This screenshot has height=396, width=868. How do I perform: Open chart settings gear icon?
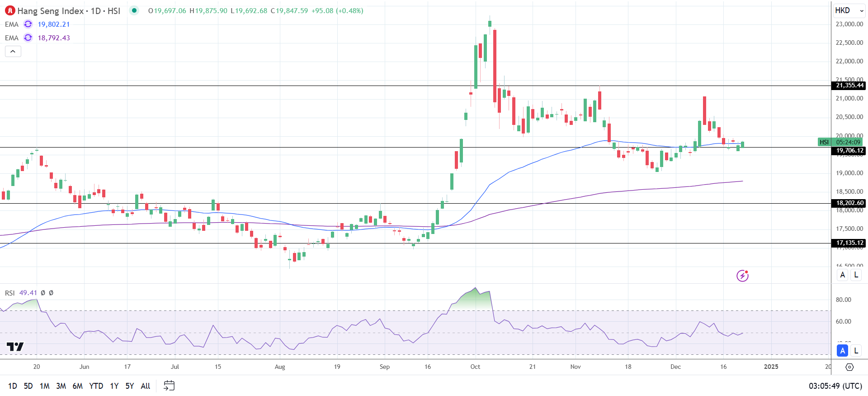[x=849, y=367]
